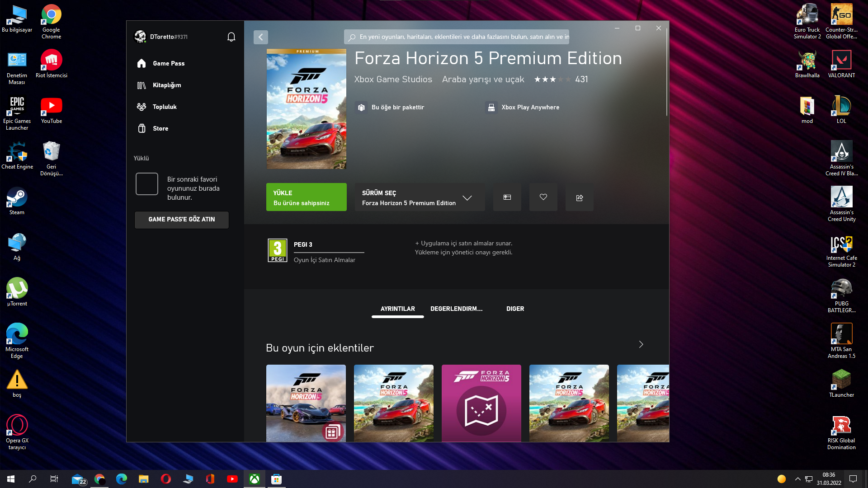Click the Xbox window vertical scrollbar
868x488 pixels.
click(x=666, y=72)
